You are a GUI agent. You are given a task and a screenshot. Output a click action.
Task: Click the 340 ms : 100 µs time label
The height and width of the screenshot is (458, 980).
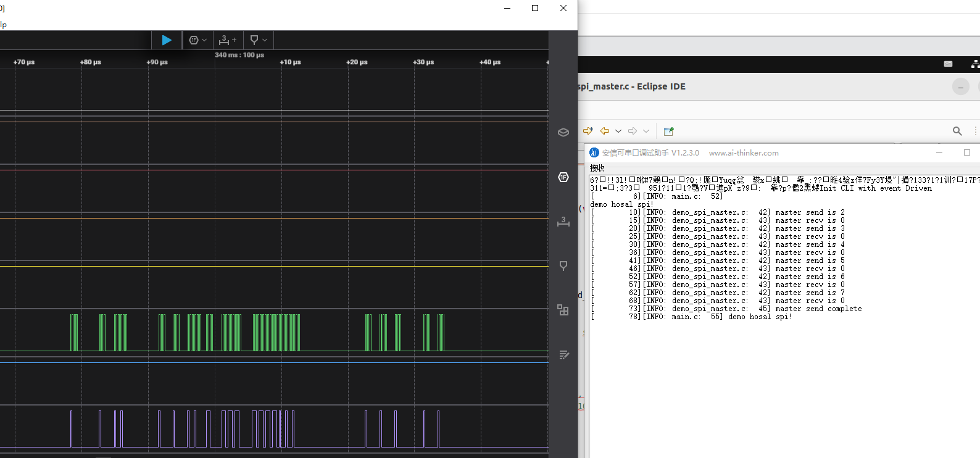pyautogui.click(x=239, y=55)
